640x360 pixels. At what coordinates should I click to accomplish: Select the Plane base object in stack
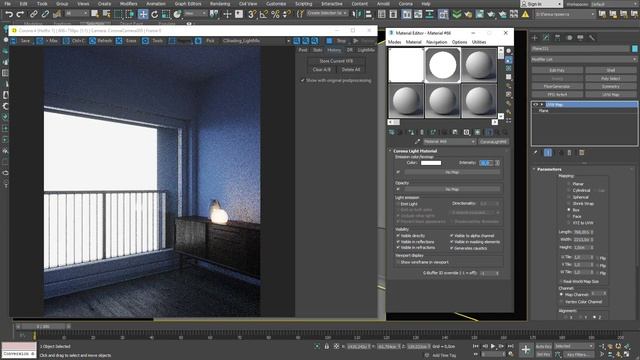(x=544, y=111)
